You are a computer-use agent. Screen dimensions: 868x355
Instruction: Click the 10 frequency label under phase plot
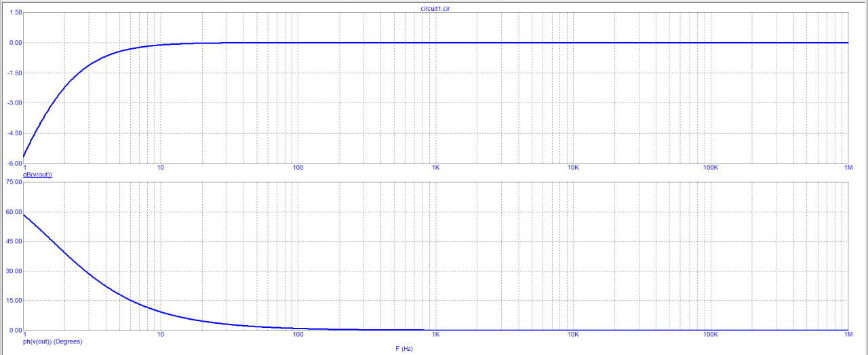pos(161,335)
